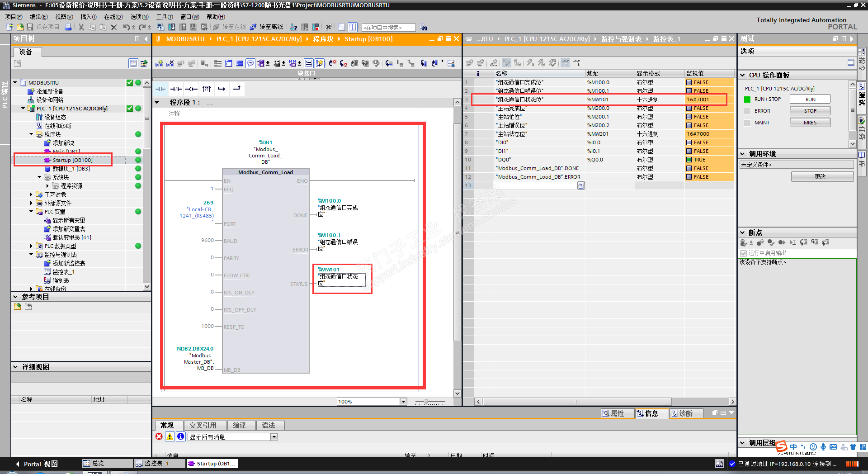This screenshot has height=474, width=868.
Task: Click the print icon in main toolbar
Action: point(68,27)
